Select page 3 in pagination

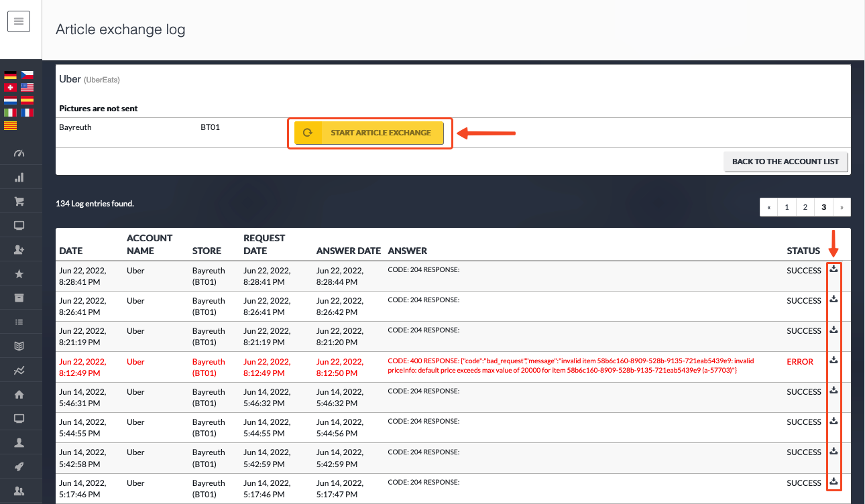tap(823, 207)
